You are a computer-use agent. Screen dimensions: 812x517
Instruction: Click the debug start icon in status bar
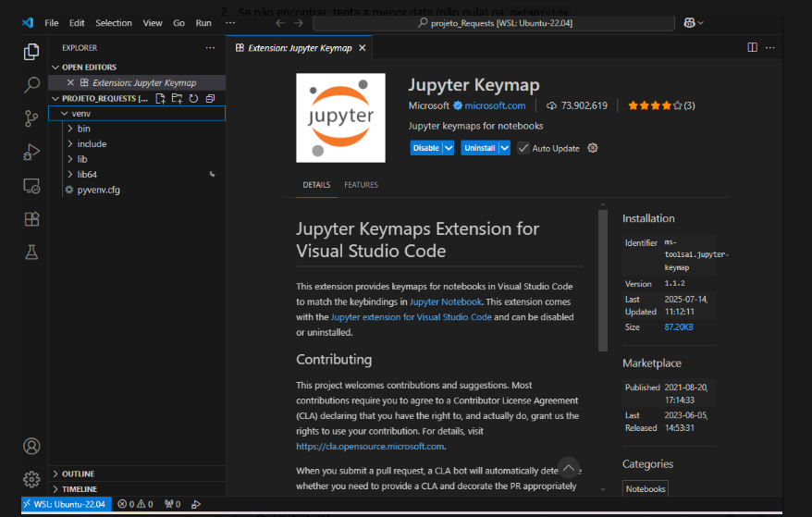[x=196, y=504]
